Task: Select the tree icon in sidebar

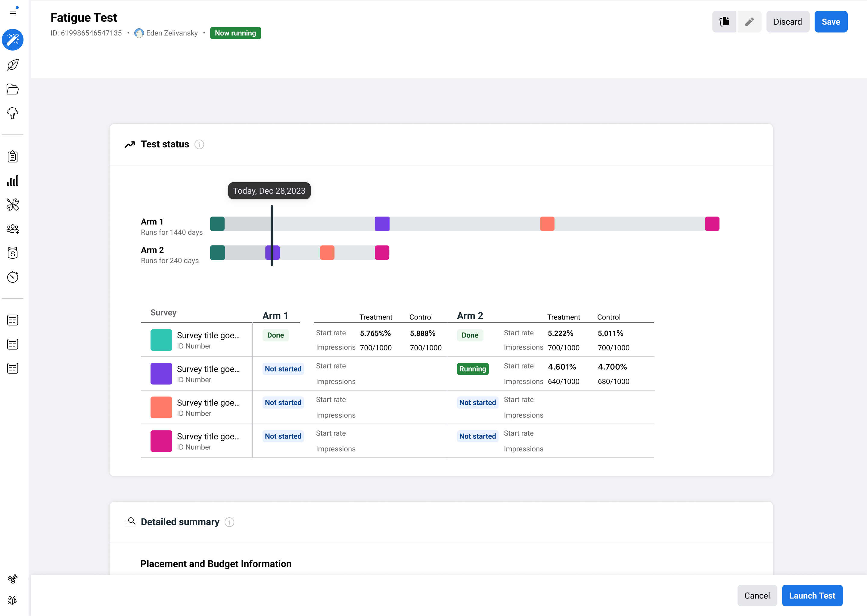Action: 13,113
